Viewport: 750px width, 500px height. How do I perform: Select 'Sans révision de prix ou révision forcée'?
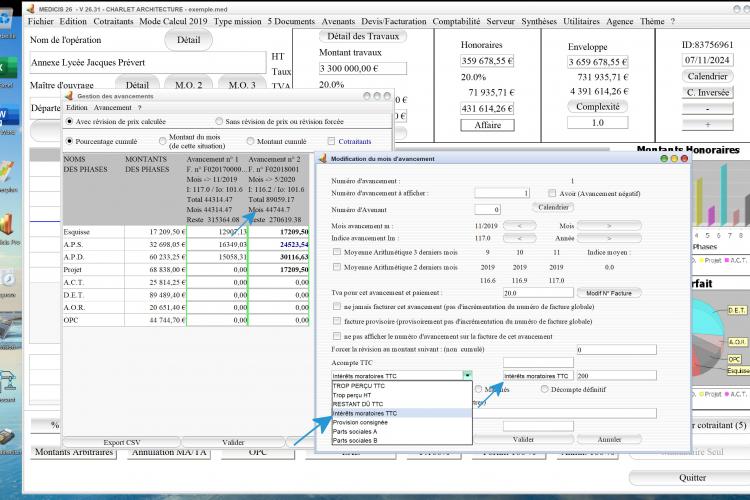[219, 122]
